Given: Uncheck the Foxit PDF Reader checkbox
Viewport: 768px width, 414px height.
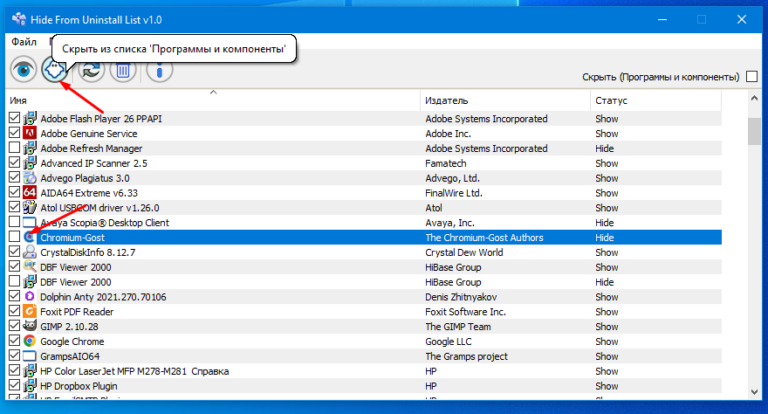Looking at the screenshot, I should [x=14, y=311].
